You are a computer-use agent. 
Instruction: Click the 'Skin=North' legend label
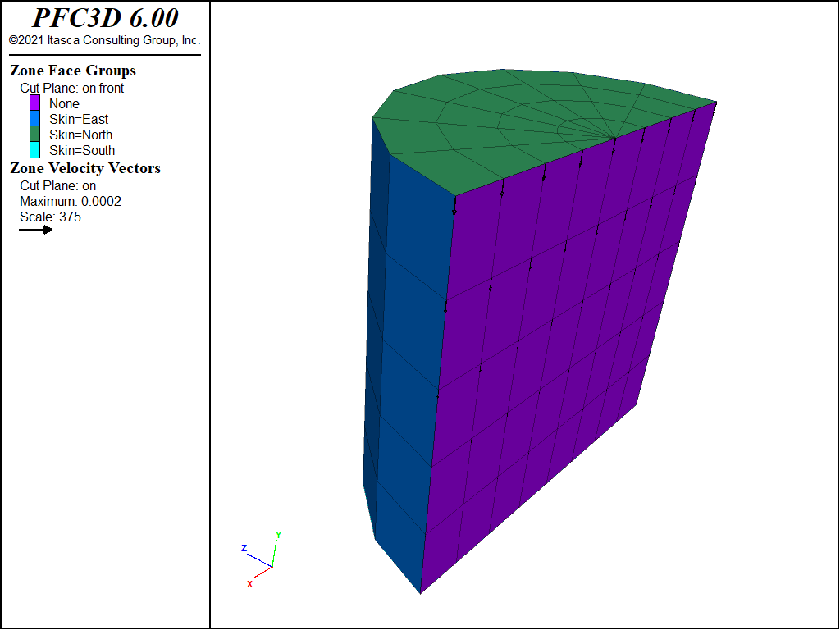(81, 135)
